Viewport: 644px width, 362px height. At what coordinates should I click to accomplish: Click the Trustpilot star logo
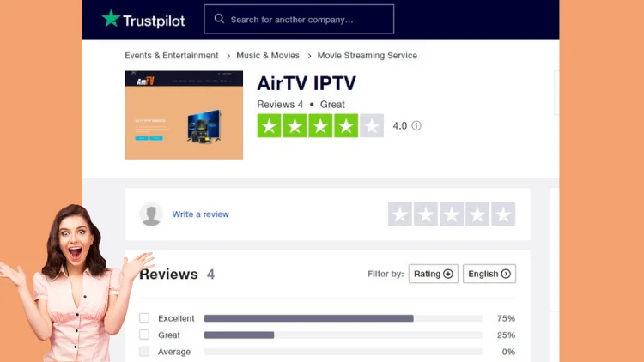pos(111,19)
